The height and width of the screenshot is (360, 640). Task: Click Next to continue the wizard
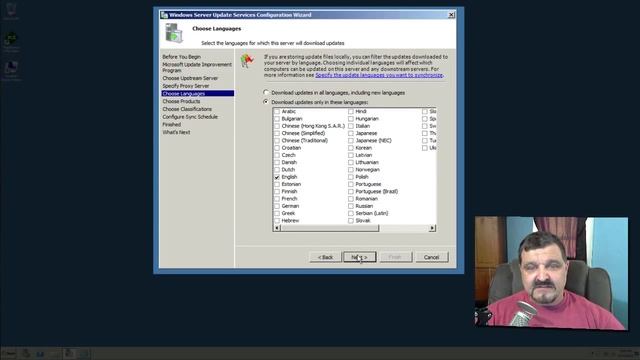(x=360, y=257)
